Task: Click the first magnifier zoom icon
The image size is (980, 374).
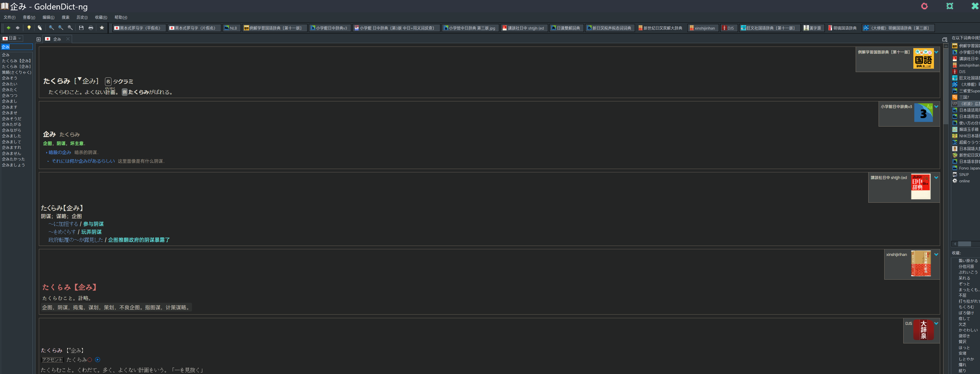Action: tap(51, 28)
